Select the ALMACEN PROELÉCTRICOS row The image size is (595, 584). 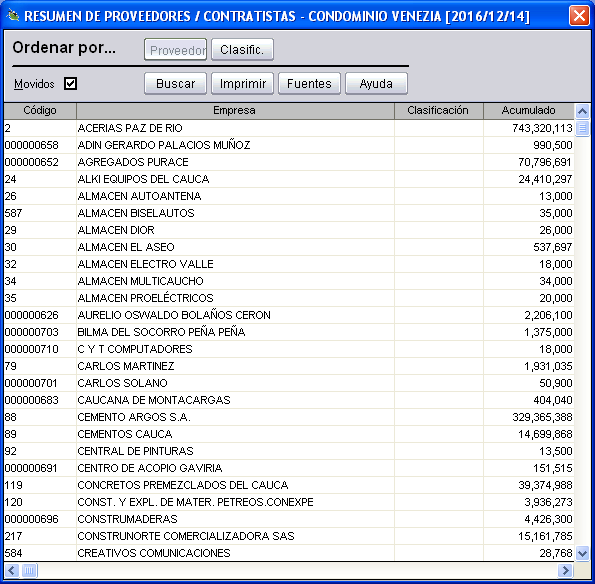(289, 298)
